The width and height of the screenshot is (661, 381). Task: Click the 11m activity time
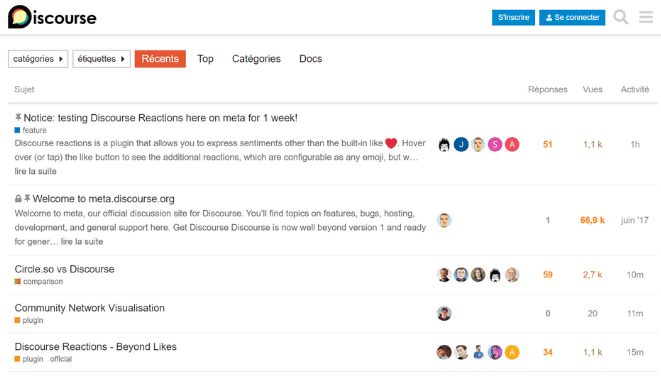coord(635,314)
